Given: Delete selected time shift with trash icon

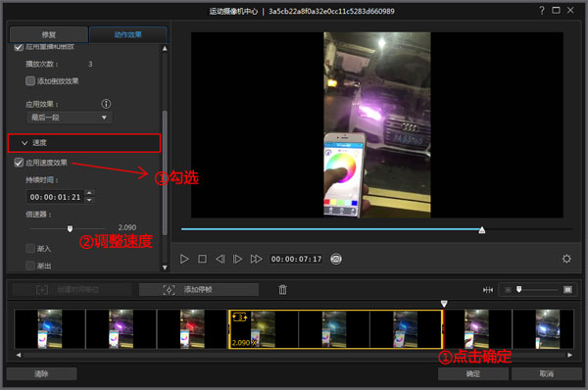Looking at the screenshot, I should click(x=283, y=290).
